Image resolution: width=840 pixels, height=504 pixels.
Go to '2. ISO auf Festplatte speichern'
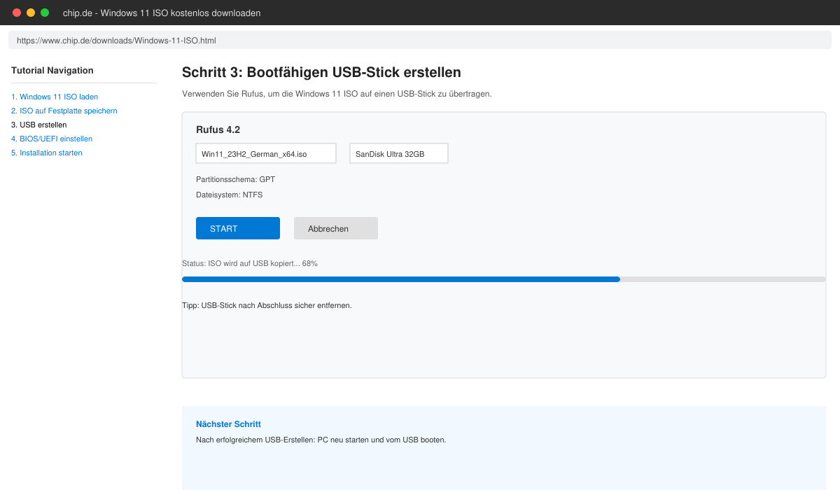pos(64,111)
